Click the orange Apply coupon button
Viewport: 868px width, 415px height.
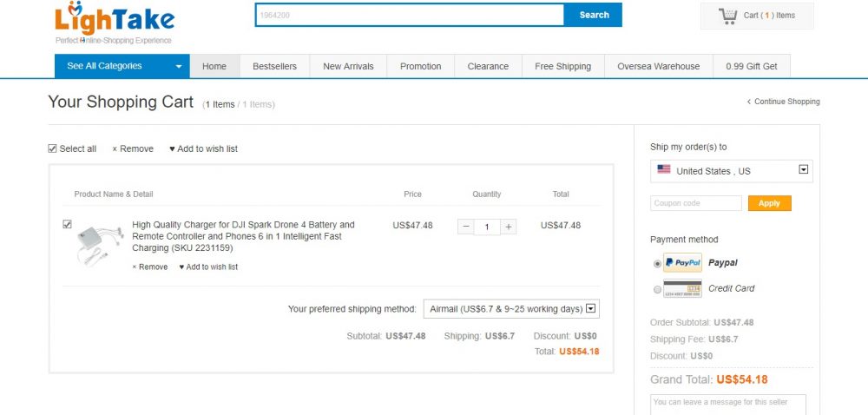click(x=769, y=203)
